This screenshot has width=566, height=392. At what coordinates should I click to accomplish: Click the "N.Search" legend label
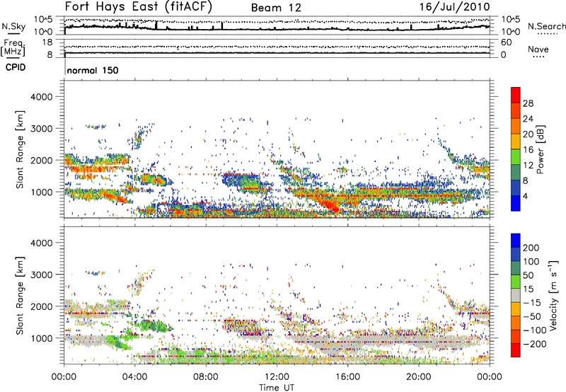click(546, 26)
